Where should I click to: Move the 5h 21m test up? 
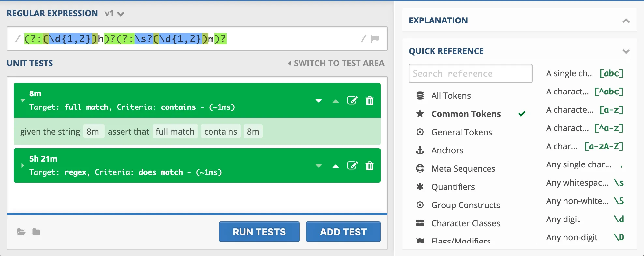coord(336,166)
